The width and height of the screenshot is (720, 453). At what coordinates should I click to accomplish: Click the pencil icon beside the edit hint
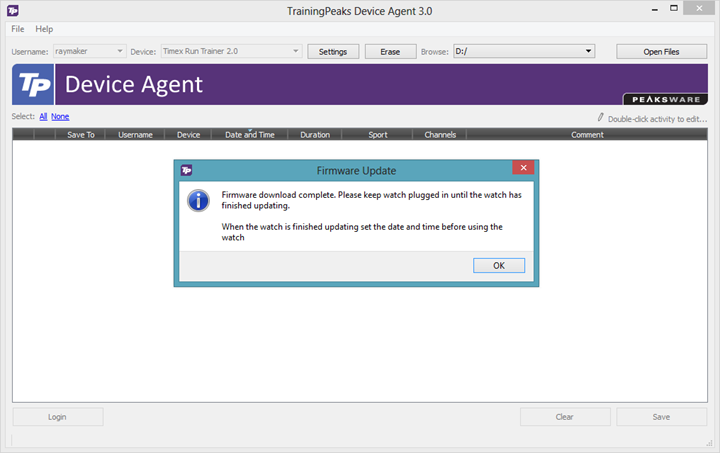click(600, 117)
